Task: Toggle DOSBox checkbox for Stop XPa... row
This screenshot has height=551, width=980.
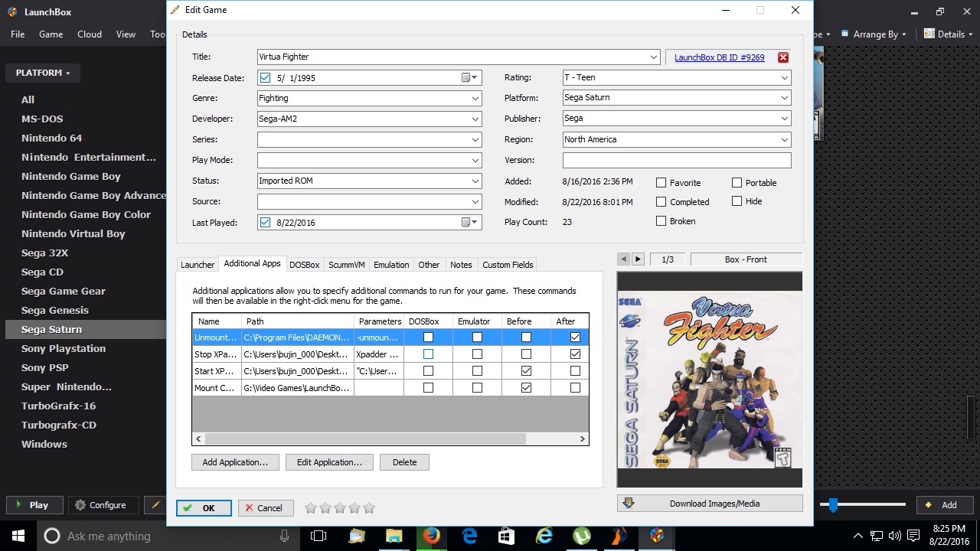Action: tap(428, 354)
